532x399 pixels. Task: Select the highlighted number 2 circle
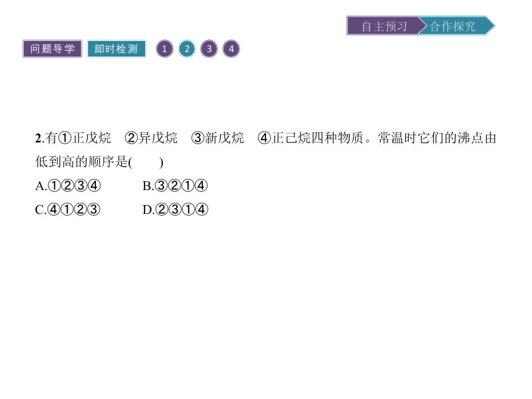187,49
